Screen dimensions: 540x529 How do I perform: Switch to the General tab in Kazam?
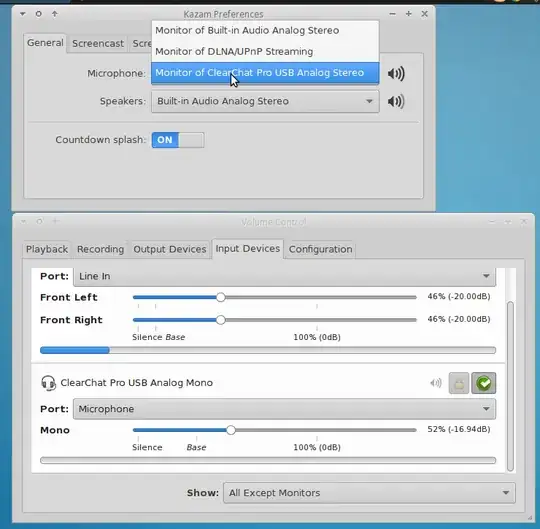tap(45, 43)
